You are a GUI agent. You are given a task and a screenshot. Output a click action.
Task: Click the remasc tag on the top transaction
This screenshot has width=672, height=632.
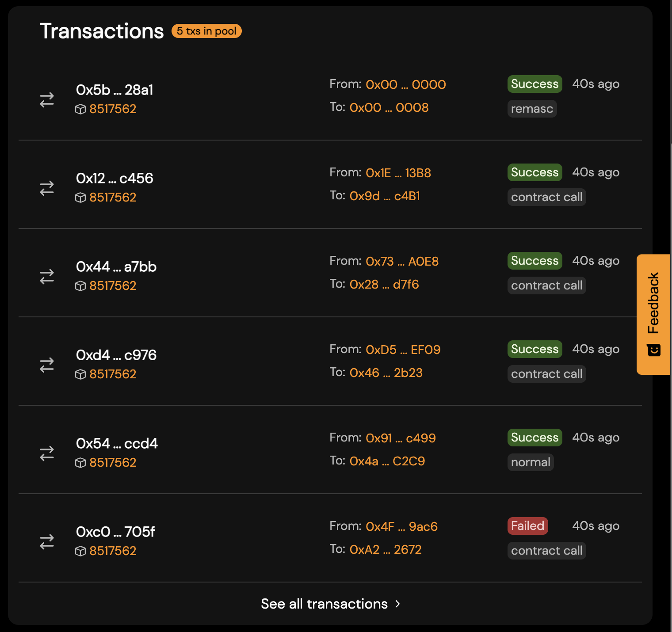point(532,108)
